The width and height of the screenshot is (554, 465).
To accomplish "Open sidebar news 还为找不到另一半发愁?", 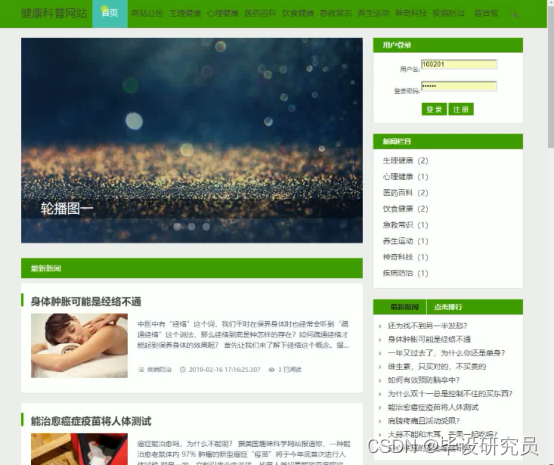I will pos(427,326).
